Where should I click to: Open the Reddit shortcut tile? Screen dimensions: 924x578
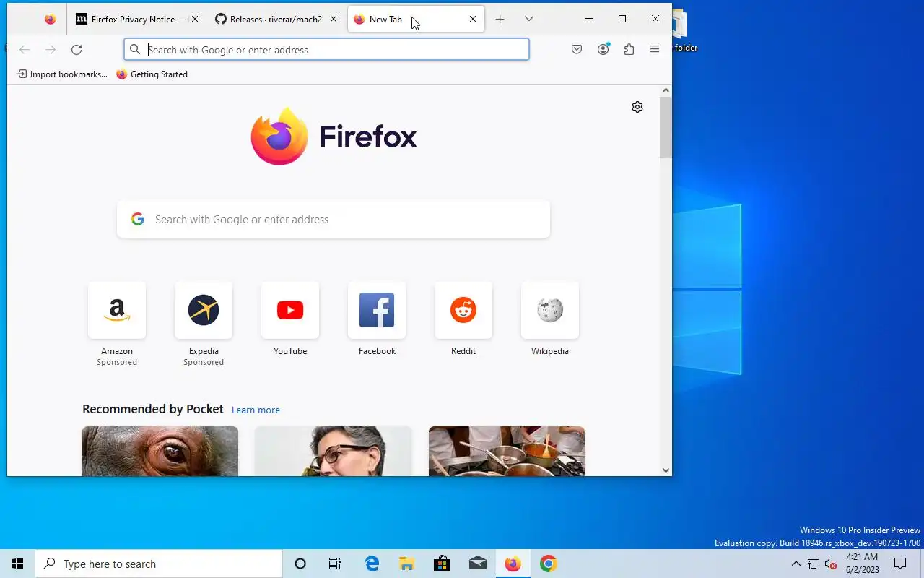pyautogui.click(x=463, y=319)
